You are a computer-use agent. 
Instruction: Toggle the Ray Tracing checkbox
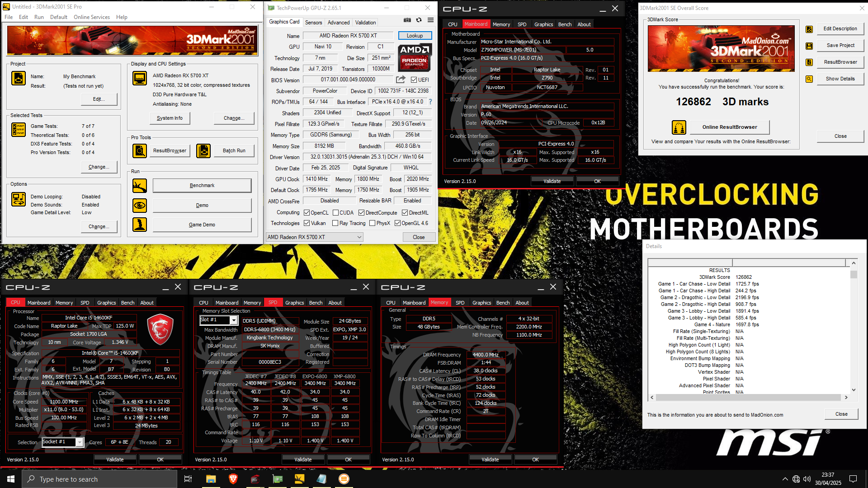335,223
